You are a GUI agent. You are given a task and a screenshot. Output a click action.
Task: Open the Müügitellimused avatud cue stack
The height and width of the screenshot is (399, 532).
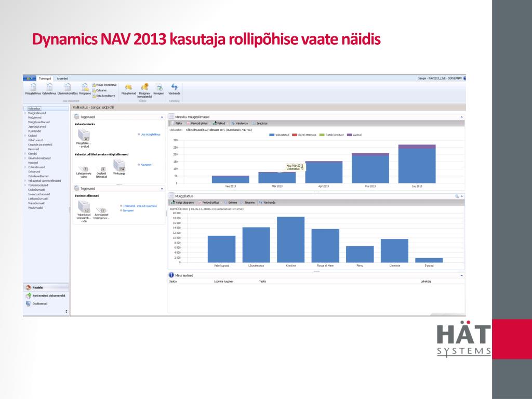(84, 138)
